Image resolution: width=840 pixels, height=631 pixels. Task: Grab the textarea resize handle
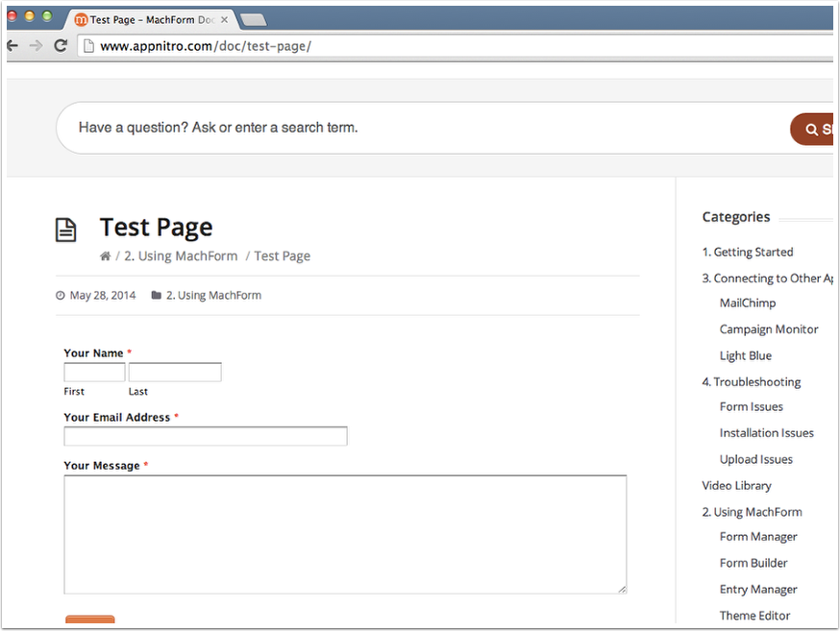(x=622, y=590)
